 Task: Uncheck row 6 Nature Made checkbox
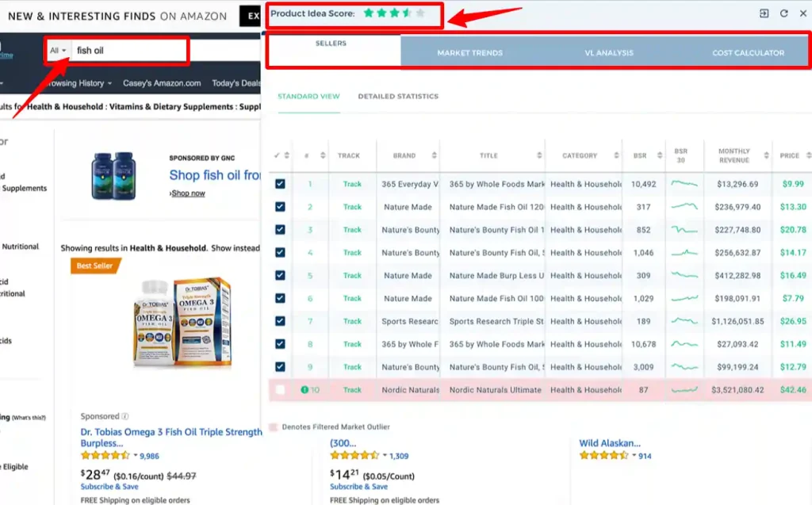[280, 298]
